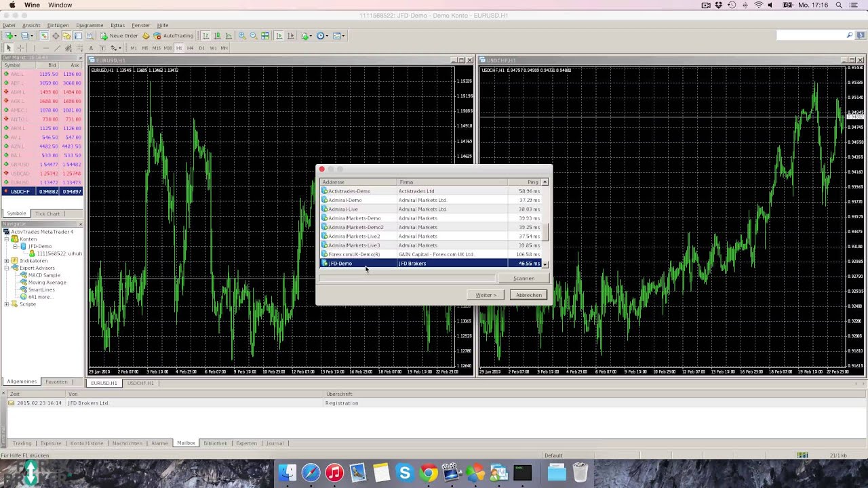Open Finder from the Dock
Viewport: 868px width, 488px height.
(288, 472)
